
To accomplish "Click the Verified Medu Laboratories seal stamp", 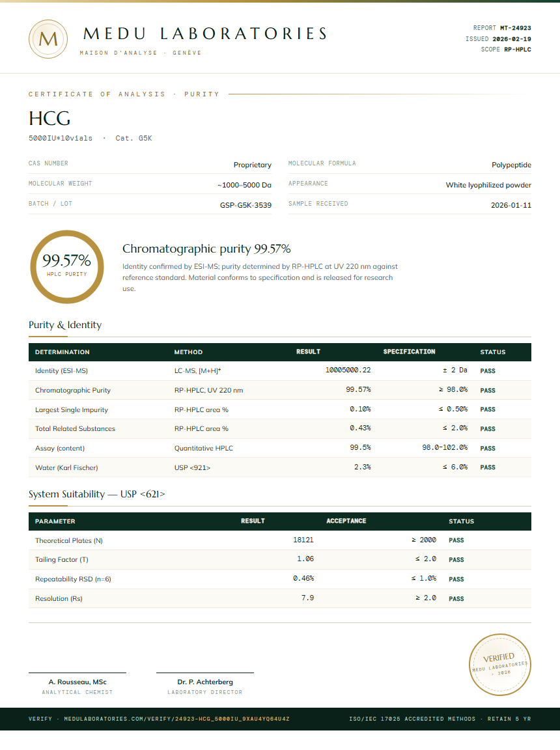I will (x=499, y=664).
